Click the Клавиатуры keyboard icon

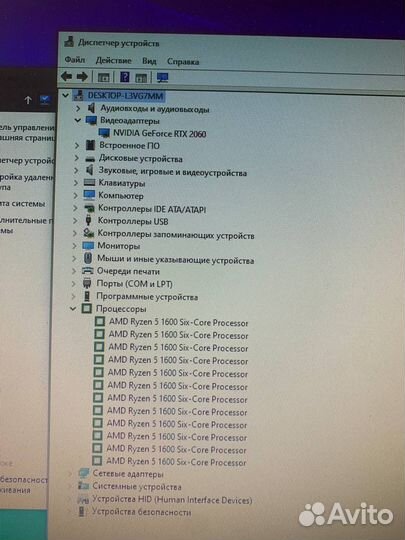click(x=90, y=183)
